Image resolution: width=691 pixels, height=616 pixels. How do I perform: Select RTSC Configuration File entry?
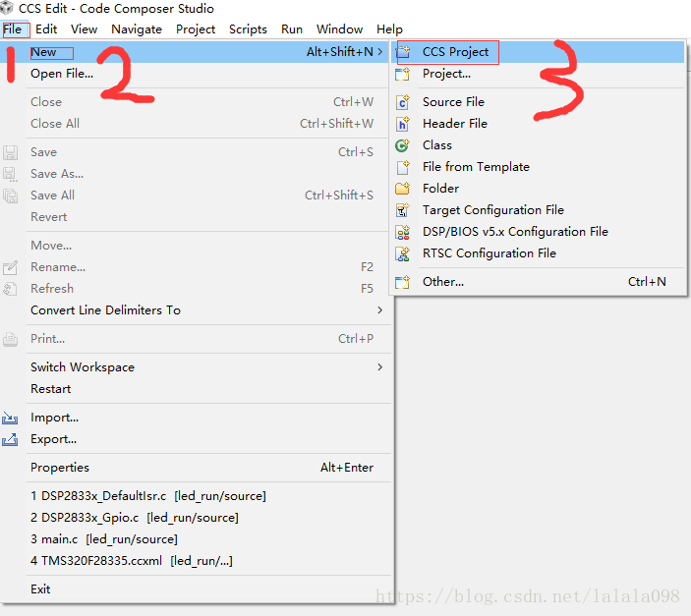coord(538,253)
